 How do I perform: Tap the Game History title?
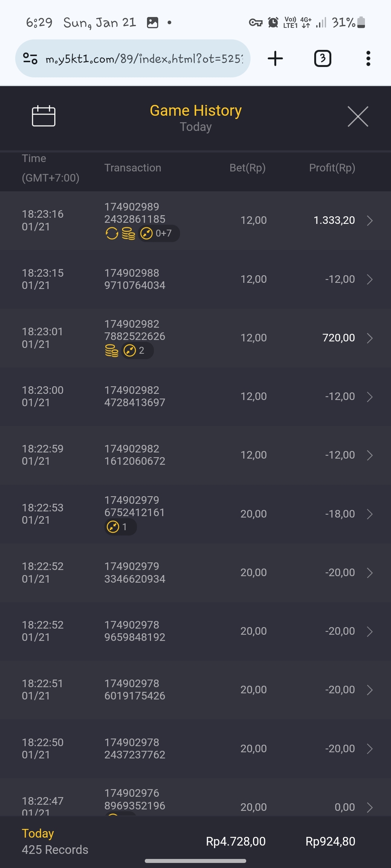pos(195,111)
